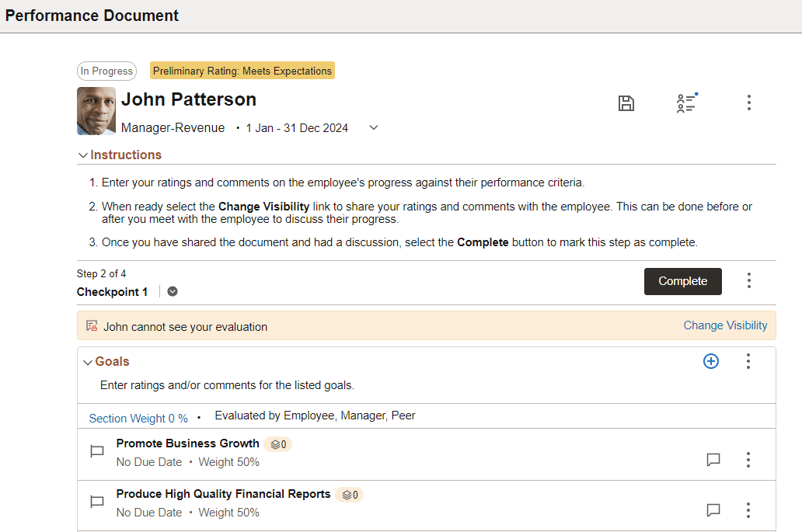This screenshot has height=532, width=802.
Task: View attachment badge on Produce High Quality Financial Reports
Action: tap(349, 495)
